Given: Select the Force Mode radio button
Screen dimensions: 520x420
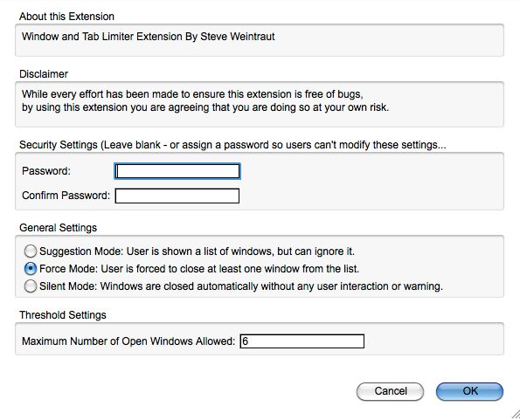Looking at the screenshot, I should point(31,269).
